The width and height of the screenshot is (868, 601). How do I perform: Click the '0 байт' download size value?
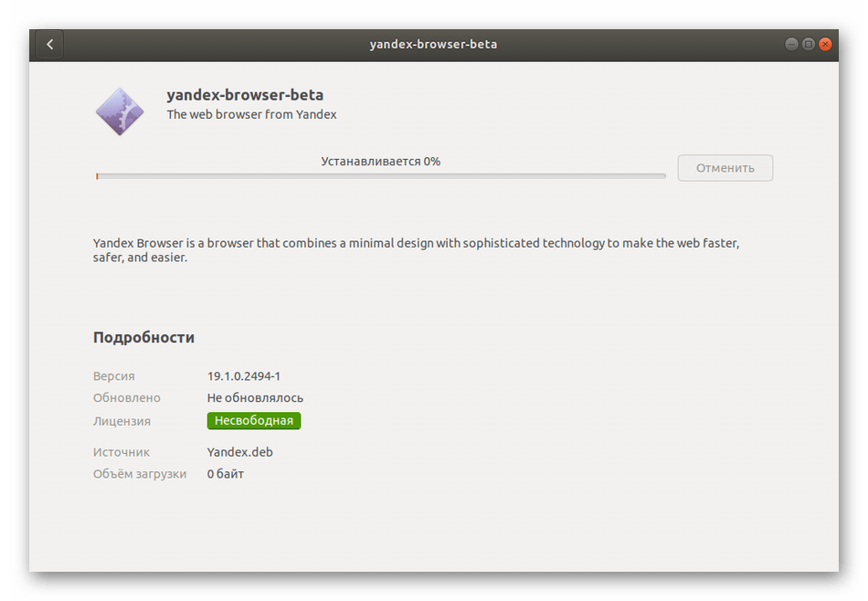(x=226, y=474)
